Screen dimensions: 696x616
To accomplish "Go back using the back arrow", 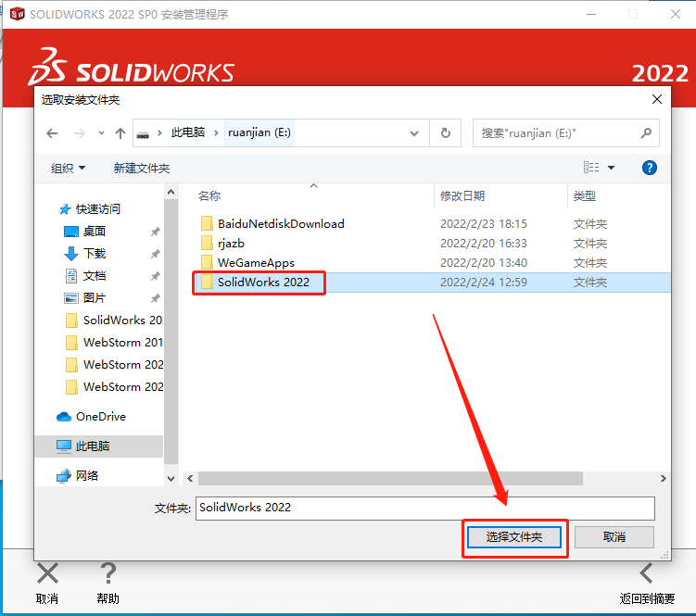I will click(x=52, y=133).
